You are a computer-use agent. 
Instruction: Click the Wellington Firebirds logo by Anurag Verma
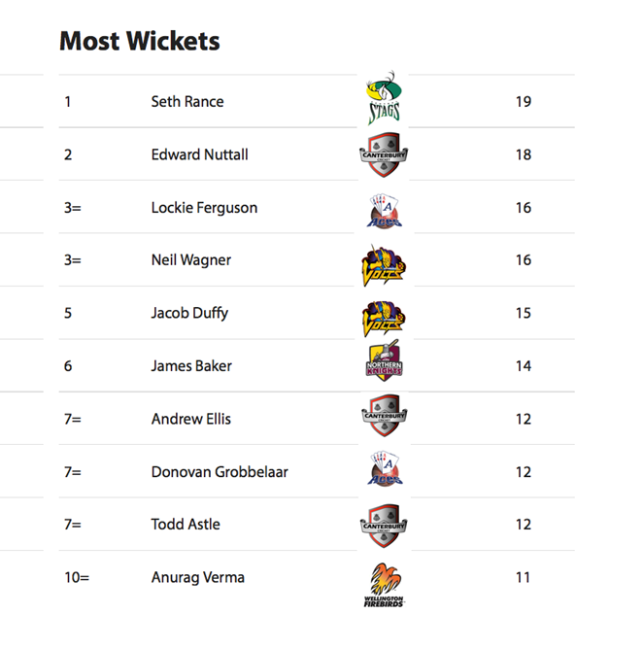[x=384, y=585]
